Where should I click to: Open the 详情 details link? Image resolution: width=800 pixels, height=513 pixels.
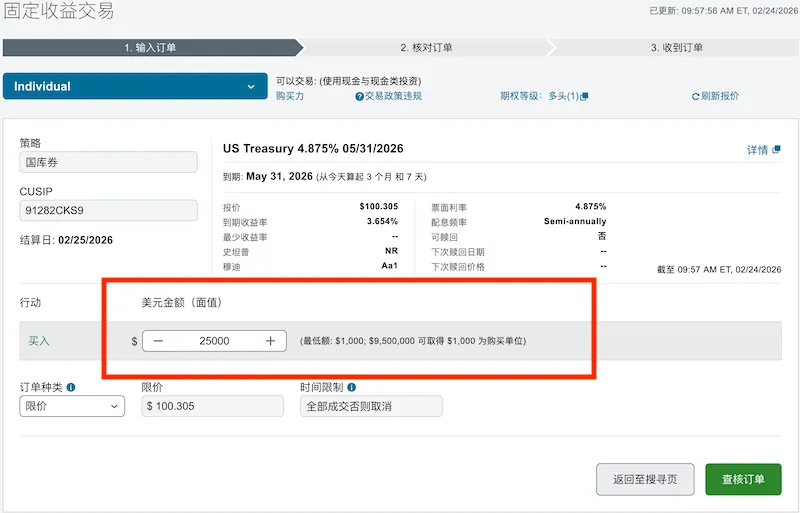(757, 150)
